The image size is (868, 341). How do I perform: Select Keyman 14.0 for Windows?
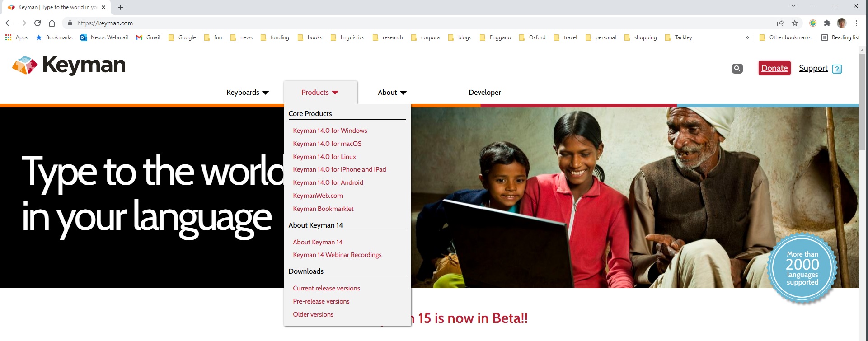(330, 131)
